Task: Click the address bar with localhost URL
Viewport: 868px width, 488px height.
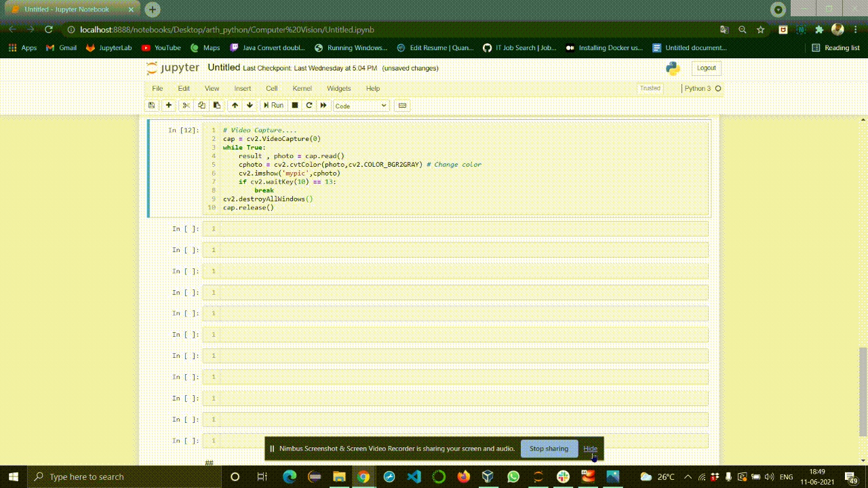Action: (227, 30)
